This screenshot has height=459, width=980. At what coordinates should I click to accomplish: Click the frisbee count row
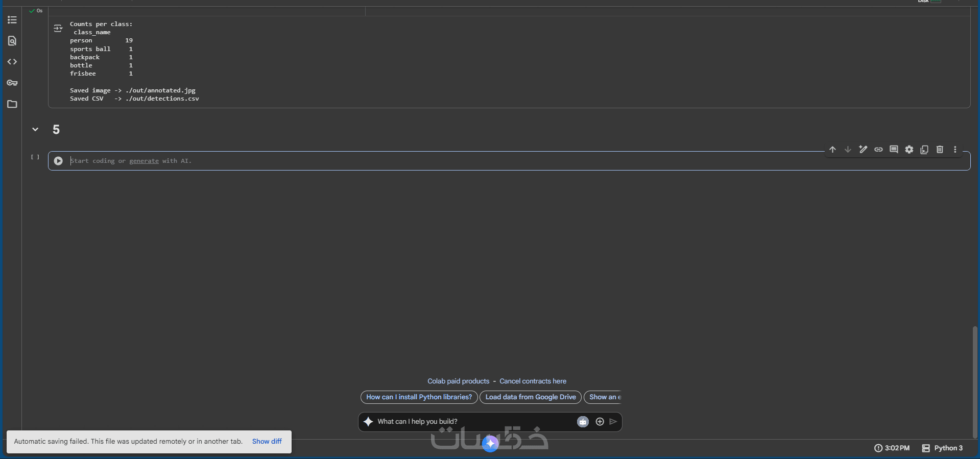click(x=101, y=74)
